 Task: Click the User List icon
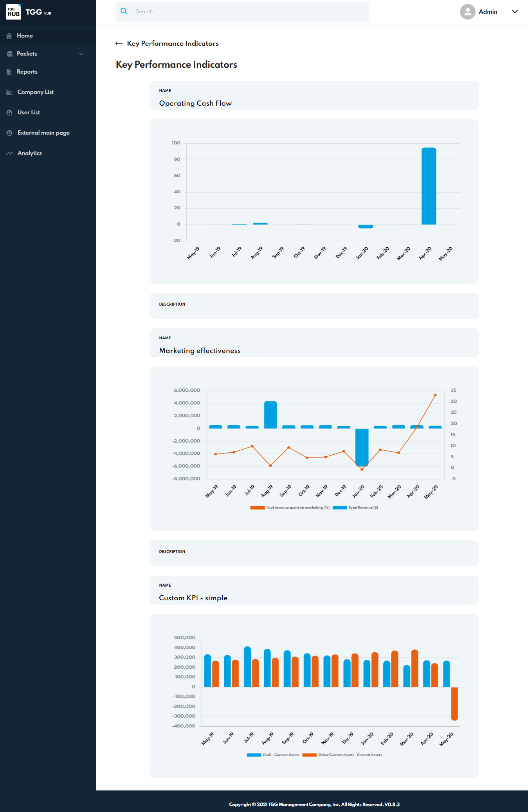coord(9,113)
